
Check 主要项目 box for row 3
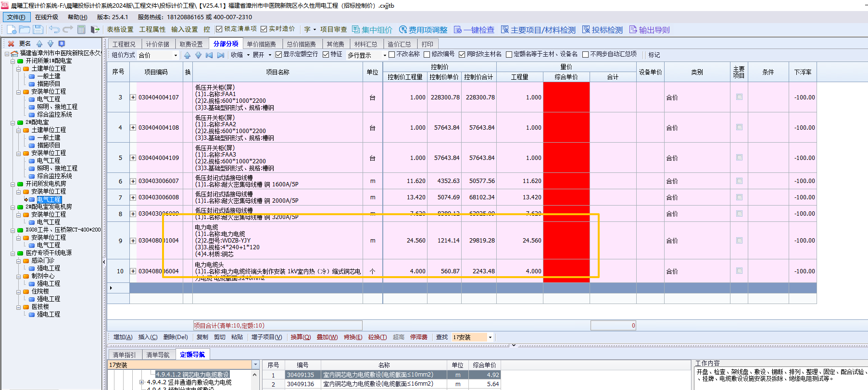tap(739, 97)
